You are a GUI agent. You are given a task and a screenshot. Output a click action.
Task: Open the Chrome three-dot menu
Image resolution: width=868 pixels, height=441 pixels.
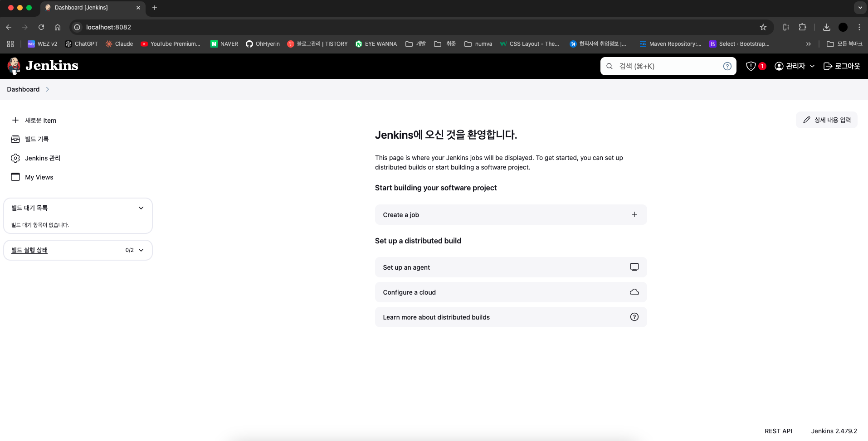[x=859, y=27]
